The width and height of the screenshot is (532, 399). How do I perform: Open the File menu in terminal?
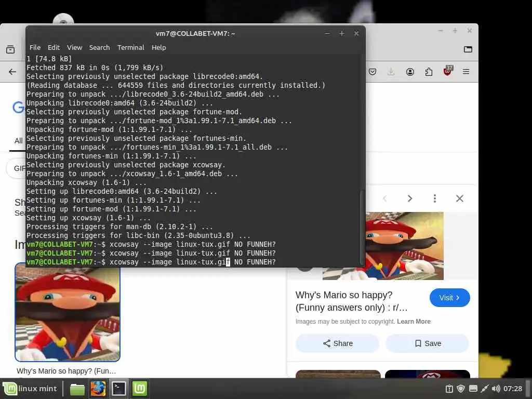point(35,47)
